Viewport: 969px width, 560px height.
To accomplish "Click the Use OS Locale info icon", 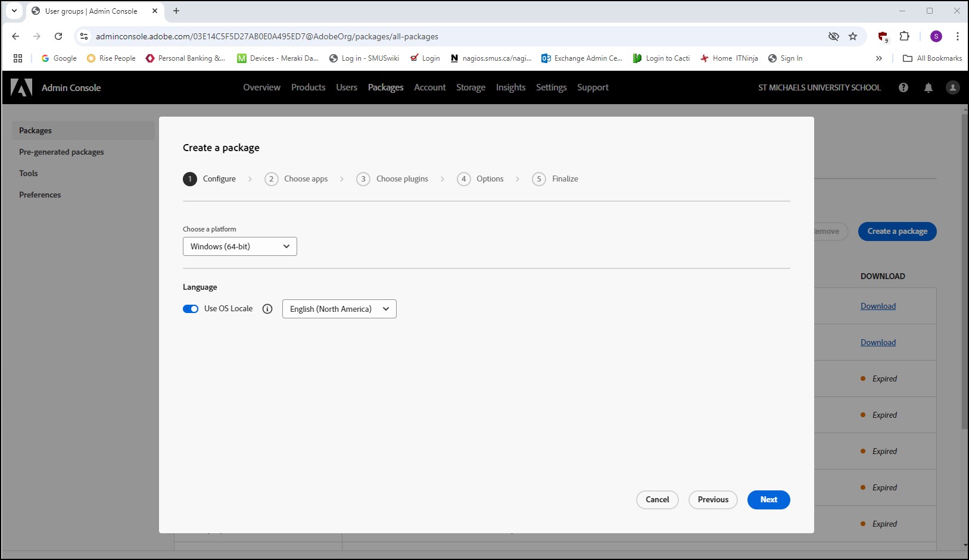I will click(267, 309).
